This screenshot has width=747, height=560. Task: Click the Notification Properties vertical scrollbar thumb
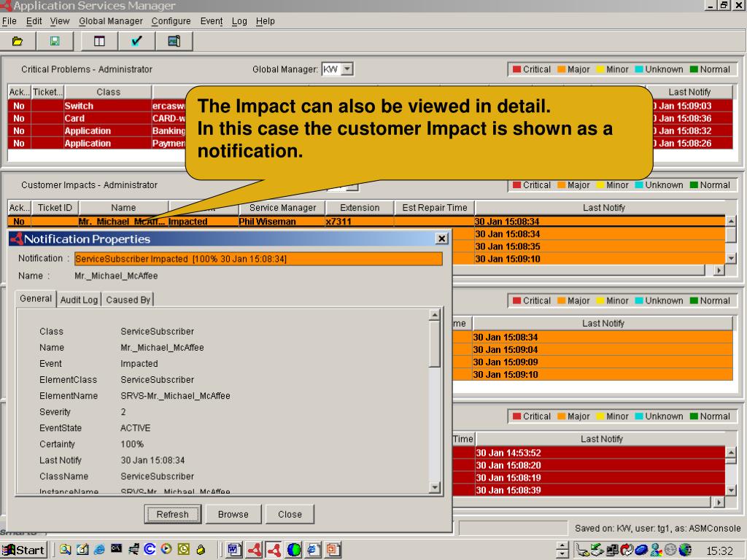[435, 344]
